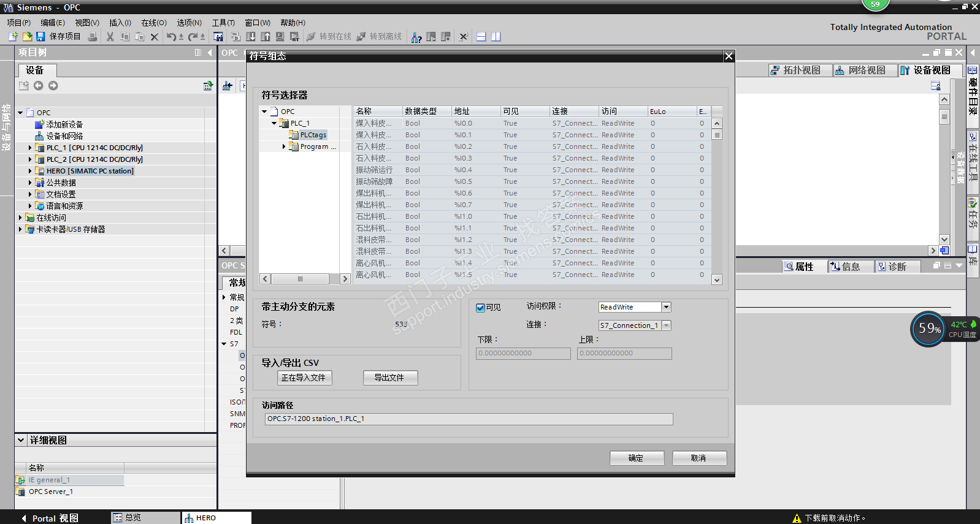
Task: Cancel the dialog with 取消
Action: [699, 458]
